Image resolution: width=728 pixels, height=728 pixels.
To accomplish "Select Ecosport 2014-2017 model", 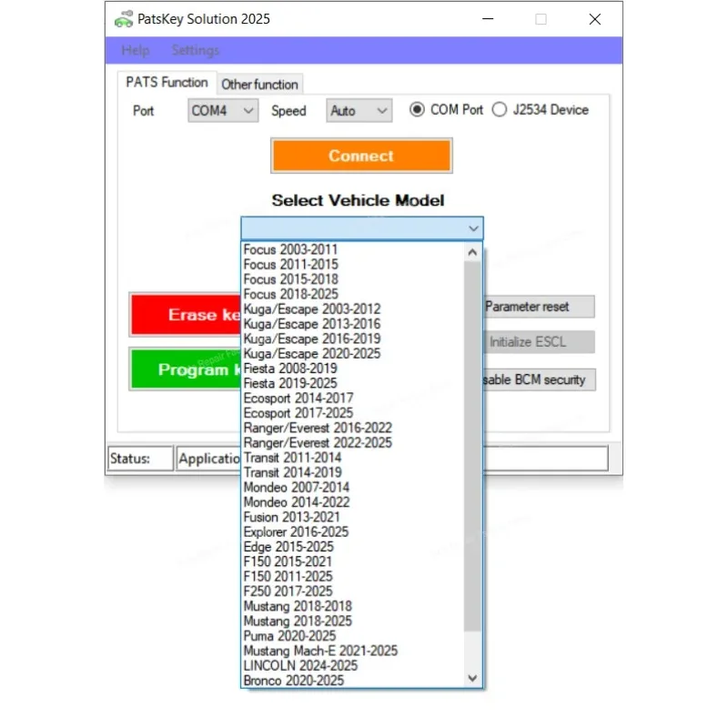I will [x=353, y=399].
